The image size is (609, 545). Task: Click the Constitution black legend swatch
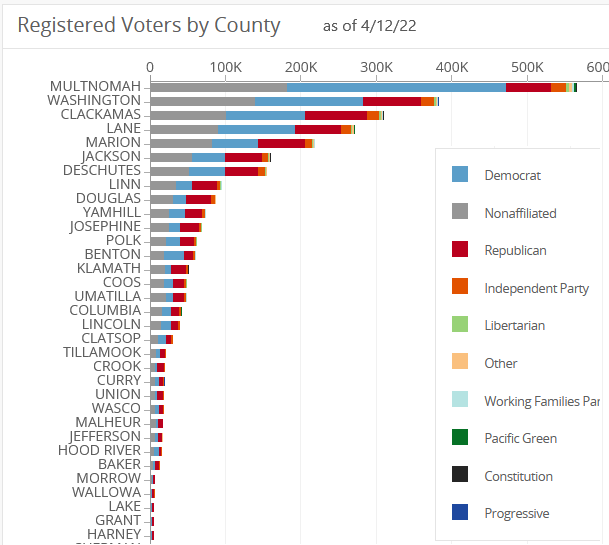(460, 475)
